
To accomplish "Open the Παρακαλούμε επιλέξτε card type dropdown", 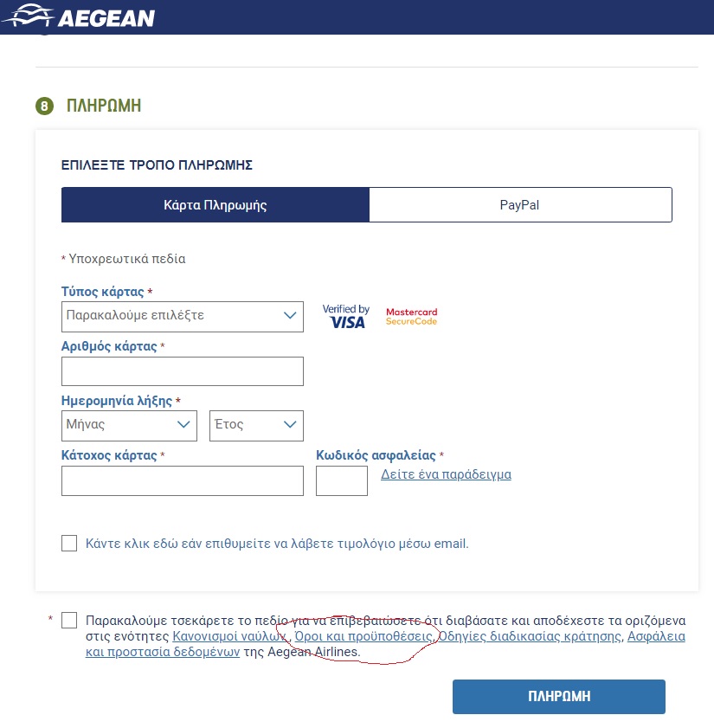I will [183, 317].
